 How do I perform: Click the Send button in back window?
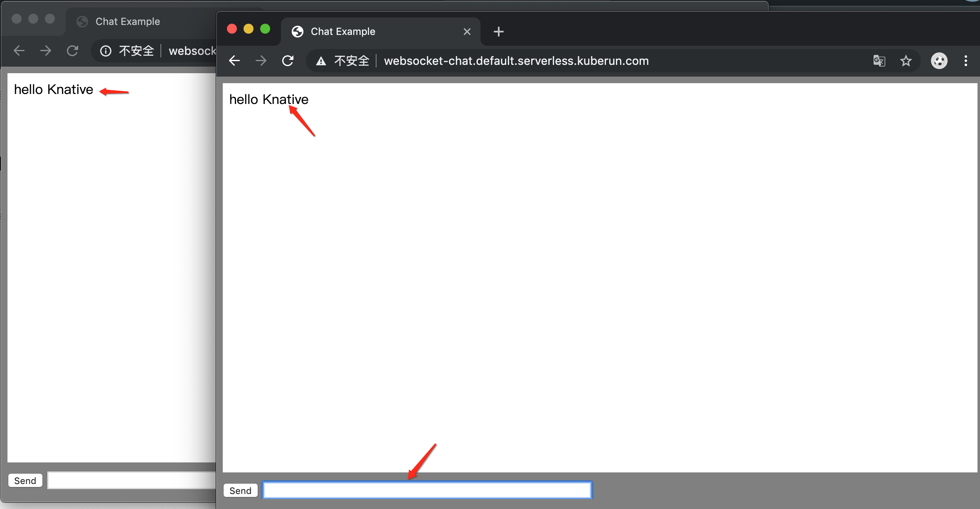(x=25, y=480)
